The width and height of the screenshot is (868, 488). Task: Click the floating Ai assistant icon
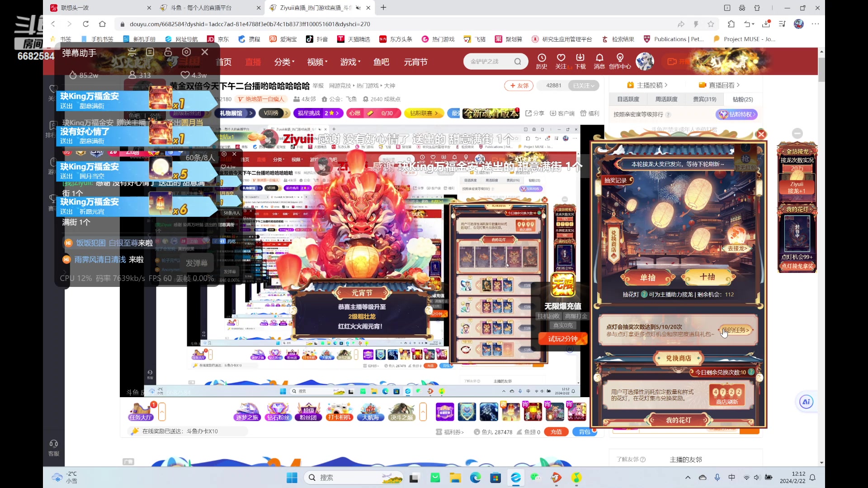click(x=806, y=402)
